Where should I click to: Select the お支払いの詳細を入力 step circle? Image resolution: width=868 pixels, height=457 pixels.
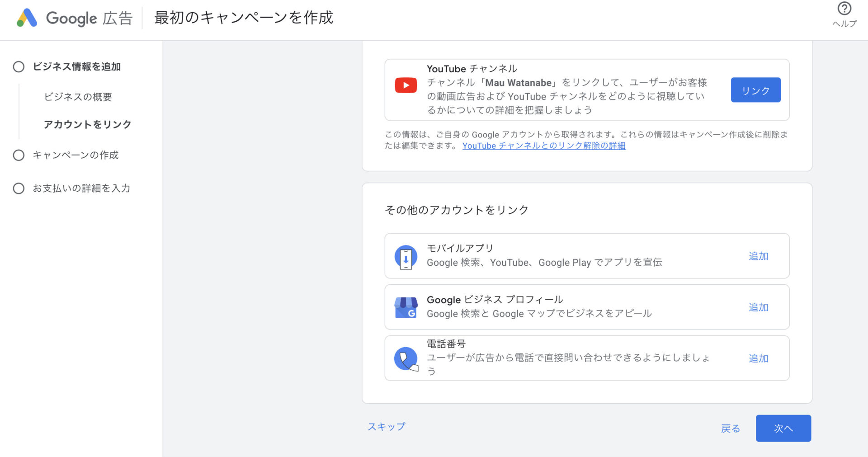coord(19,188)
